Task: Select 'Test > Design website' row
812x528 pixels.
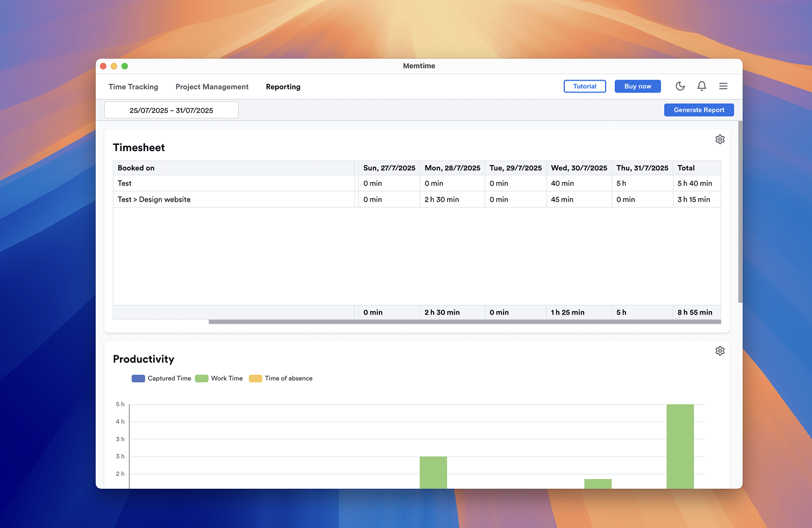Action: (417, 199)
